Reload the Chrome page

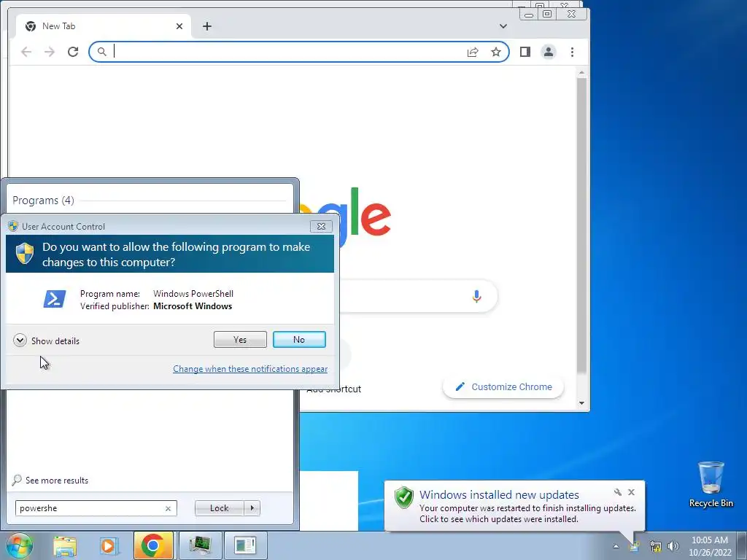coord(73,52)
